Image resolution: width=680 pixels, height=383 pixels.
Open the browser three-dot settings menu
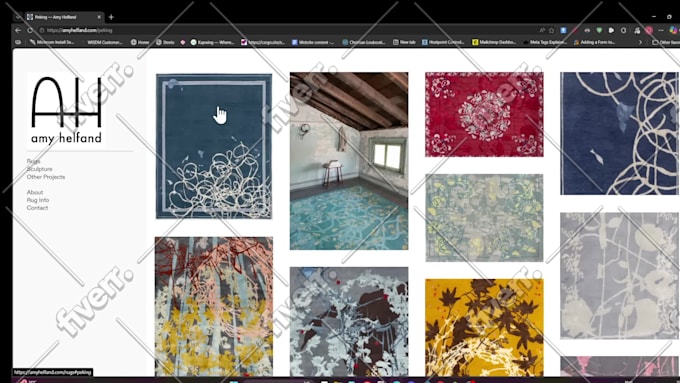click(660, 30)
